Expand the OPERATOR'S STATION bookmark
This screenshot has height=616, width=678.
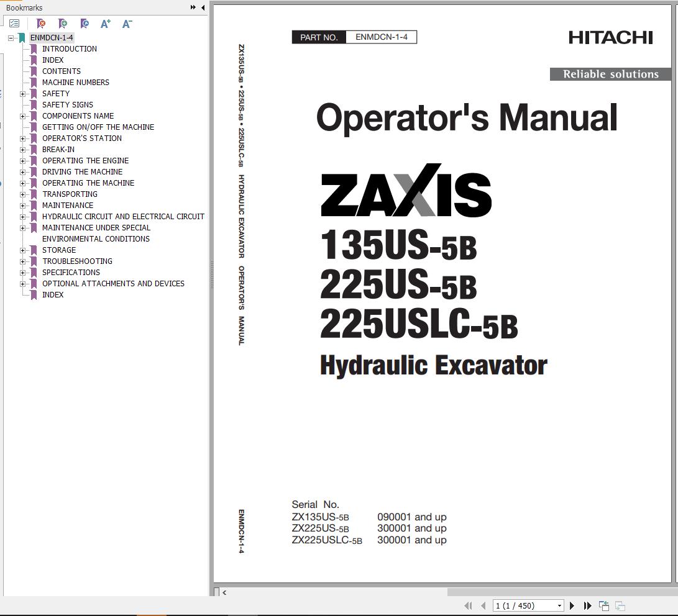(x=22, y=138)
